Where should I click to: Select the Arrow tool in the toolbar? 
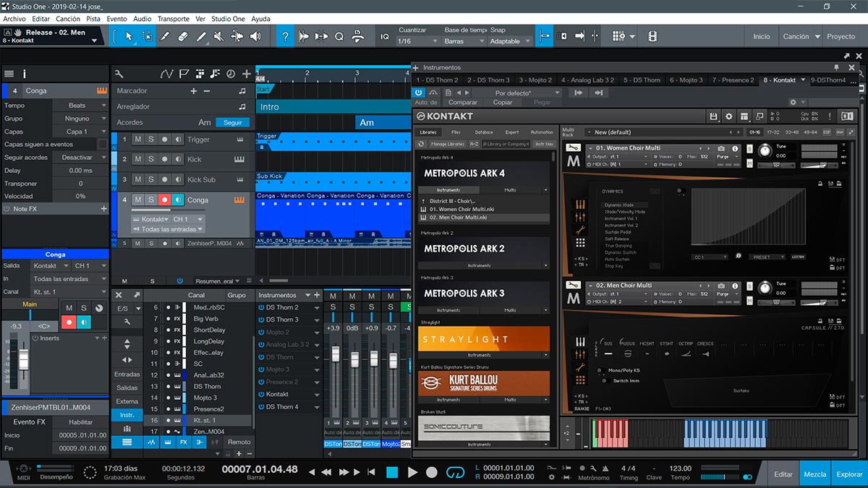pyautogui.click(x=129, y=36)
